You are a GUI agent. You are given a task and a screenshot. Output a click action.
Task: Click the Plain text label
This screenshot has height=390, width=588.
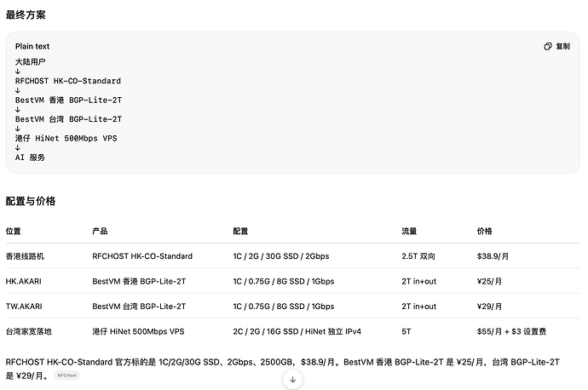click(x=32, y=47)
